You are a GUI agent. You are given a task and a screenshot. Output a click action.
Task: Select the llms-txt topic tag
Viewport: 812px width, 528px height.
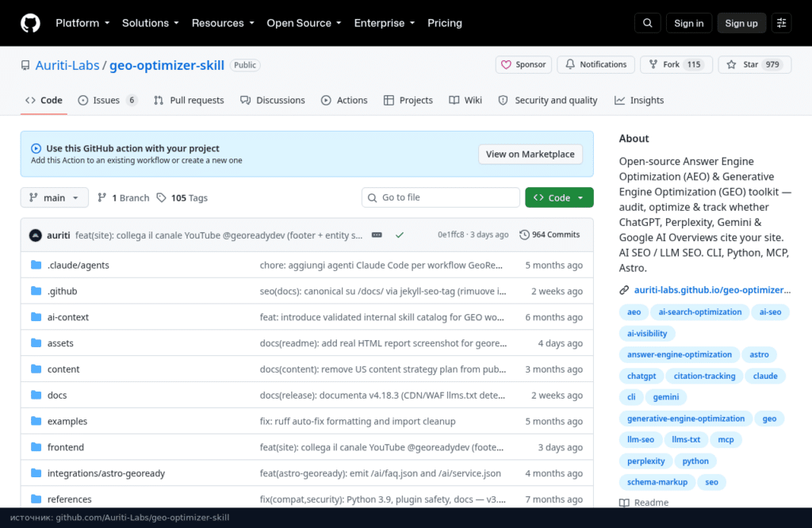point(686,439)
